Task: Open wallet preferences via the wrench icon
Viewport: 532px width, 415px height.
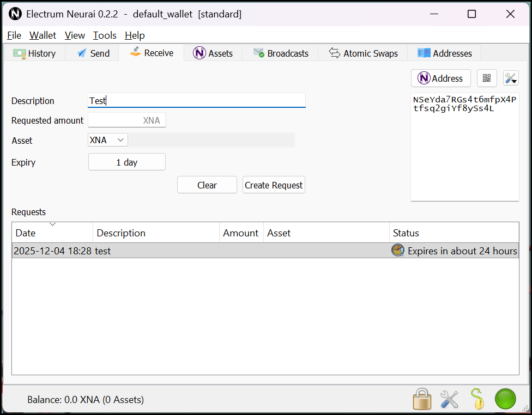Action: tap(449, 399)
